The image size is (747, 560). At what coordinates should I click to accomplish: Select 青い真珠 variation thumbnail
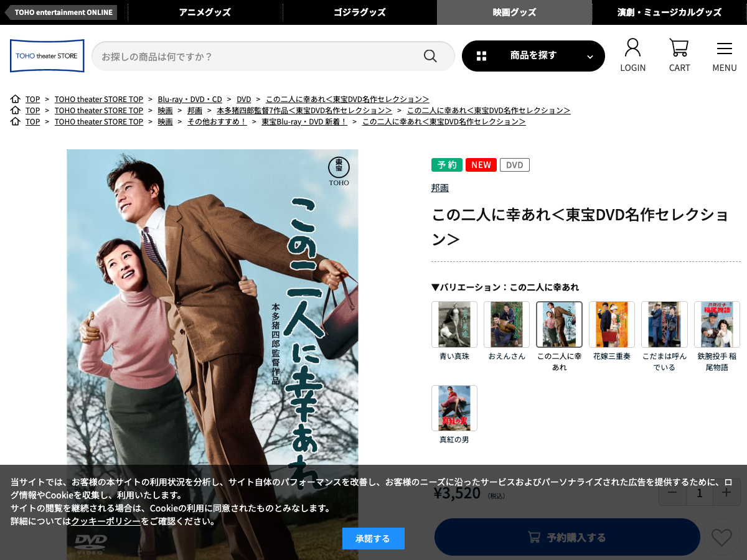click(x=454, y=324)
